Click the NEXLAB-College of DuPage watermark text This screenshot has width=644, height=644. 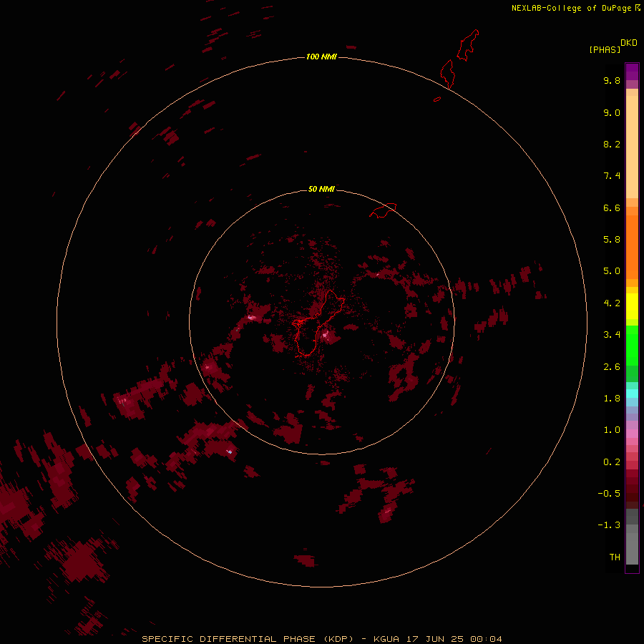(571, 8)
